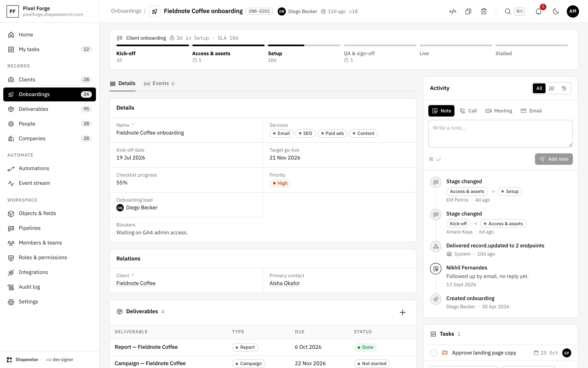Open Clients records
This screenshot has width=588, height=368.
pos(50,80)
